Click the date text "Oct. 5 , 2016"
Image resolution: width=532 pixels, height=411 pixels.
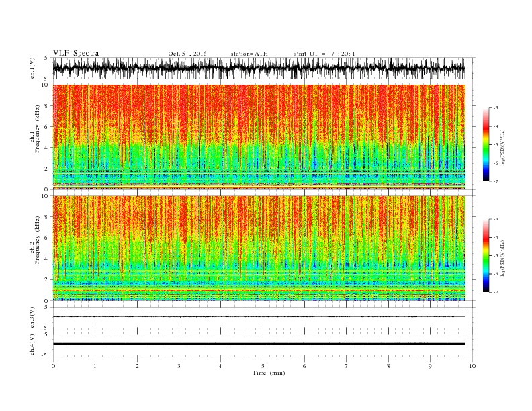click(x=187, y=54)
